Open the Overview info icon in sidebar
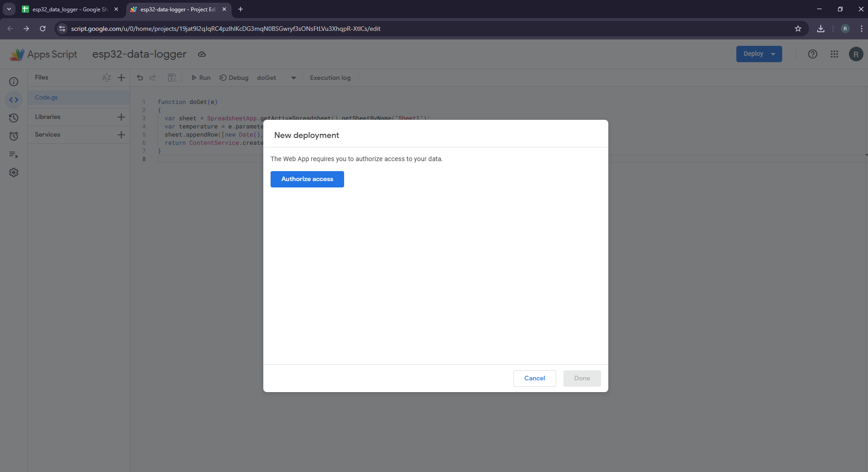 tap(14, 82)
